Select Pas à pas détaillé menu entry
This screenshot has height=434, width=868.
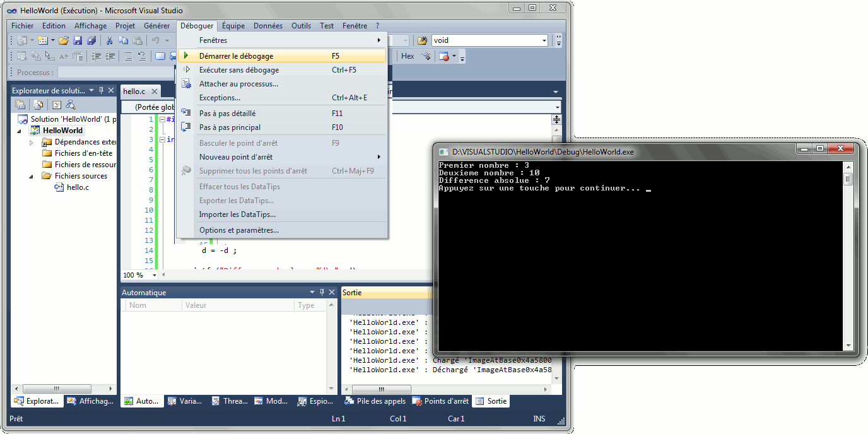pos(282,114)
